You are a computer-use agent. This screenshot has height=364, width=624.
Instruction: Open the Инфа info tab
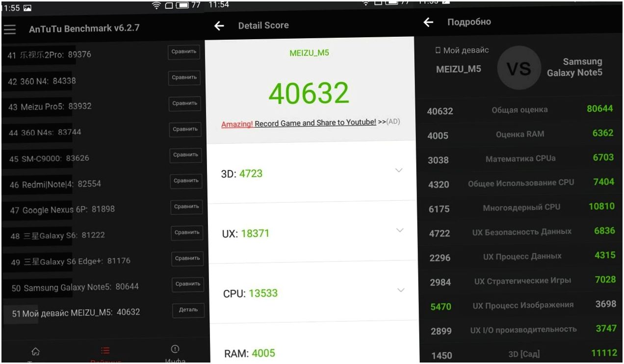click(175, 354)
